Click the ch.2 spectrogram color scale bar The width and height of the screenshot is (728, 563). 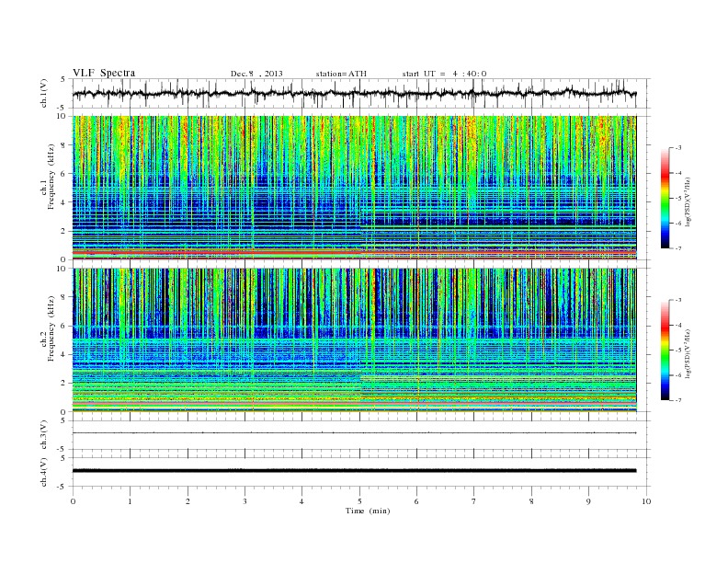(x=665, y=350)
